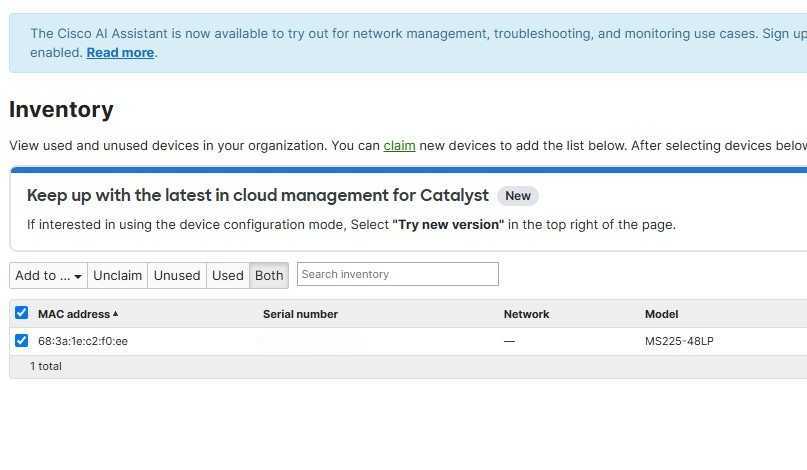
Task: Open the "Add to ..." dropdown
Action: pos(48,275)
